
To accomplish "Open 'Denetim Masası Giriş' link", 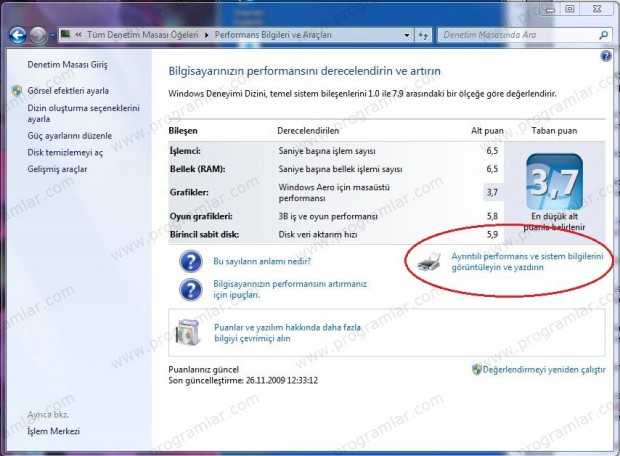I will pyautogui.click(x=67, y=64).
